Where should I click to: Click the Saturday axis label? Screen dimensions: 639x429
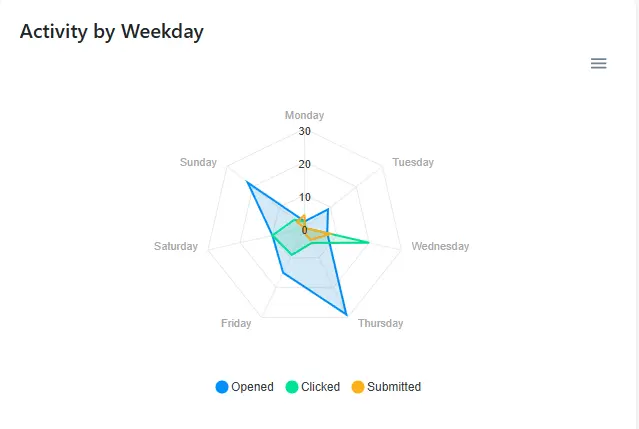176,246
